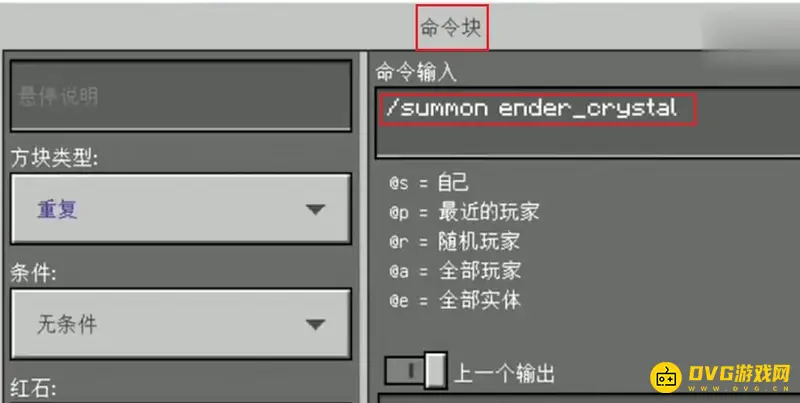The image size is (800, 403).
Task: Click the yellow DVG gamepad logo icon
Action: [x=666, y=377]
